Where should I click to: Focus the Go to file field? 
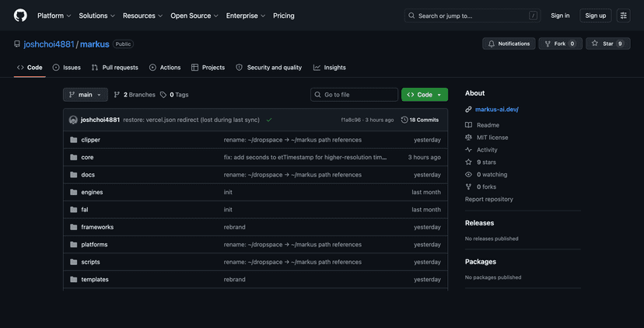(354, 94)
